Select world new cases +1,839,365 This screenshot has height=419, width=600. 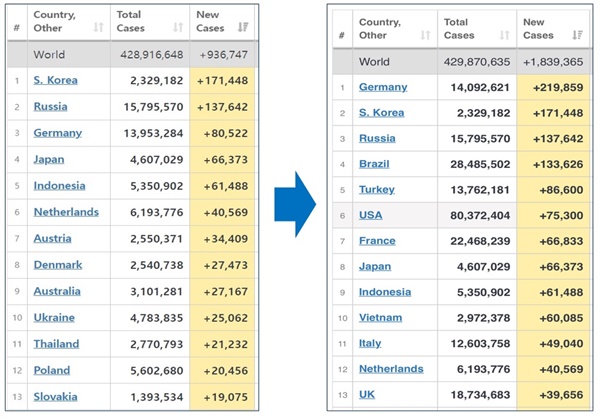pos(553,62)
